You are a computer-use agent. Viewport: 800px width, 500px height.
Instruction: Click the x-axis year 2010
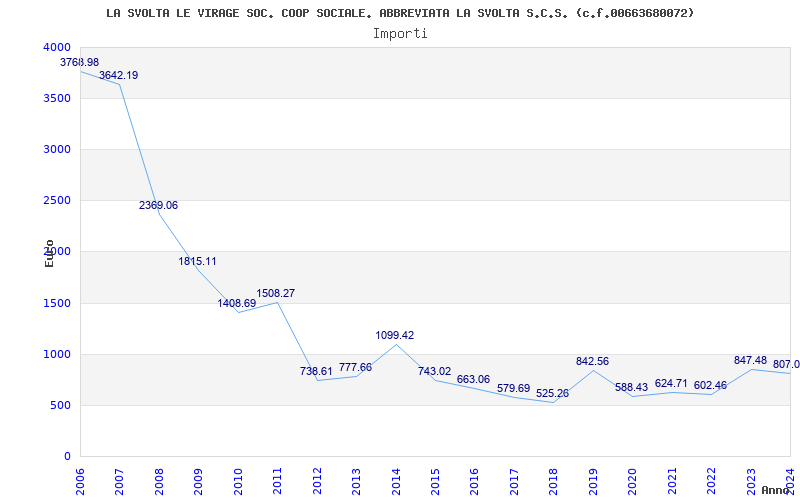(x=237, y=481)
